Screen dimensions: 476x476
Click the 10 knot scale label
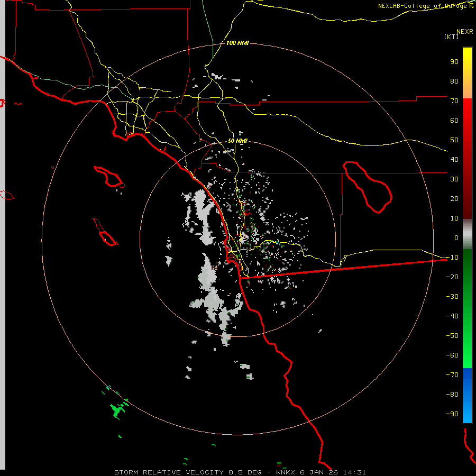(x=454, y=218)
